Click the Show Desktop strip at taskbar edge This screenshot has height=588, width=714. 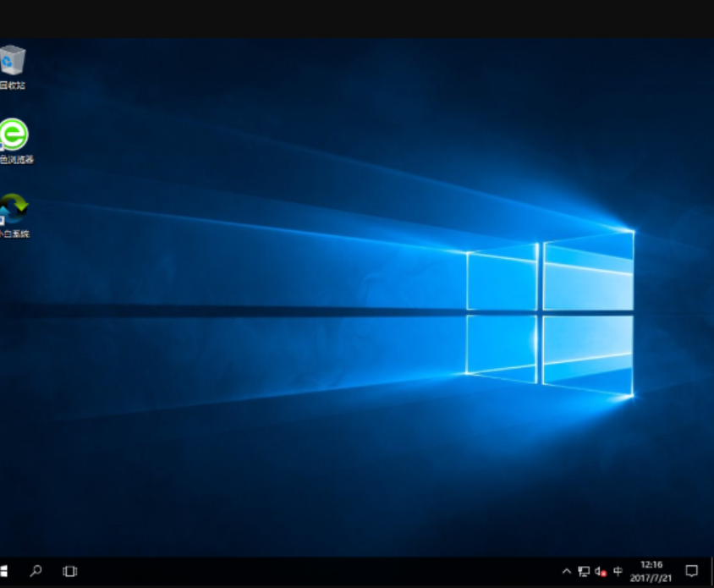[711, 571]
